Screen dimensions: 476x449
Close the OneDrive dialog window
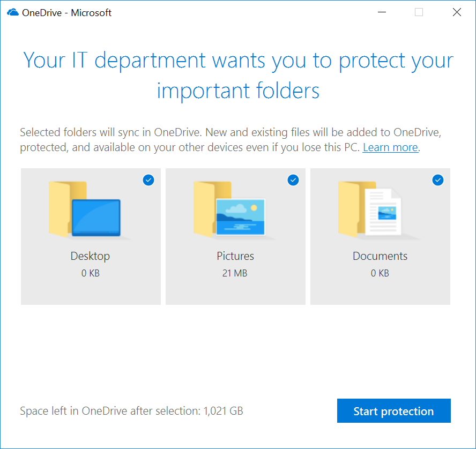click(x=457, y=12)
